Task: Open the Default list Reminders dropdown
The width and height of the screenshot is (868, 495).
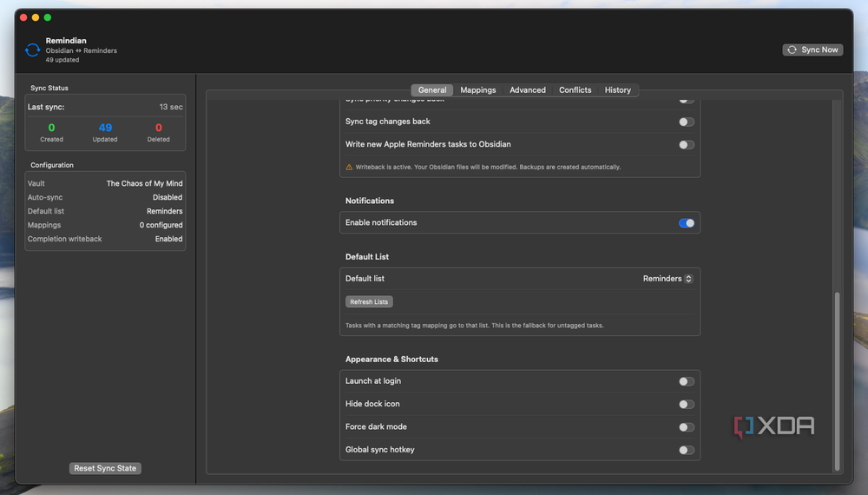Action: tap(667, 279)
